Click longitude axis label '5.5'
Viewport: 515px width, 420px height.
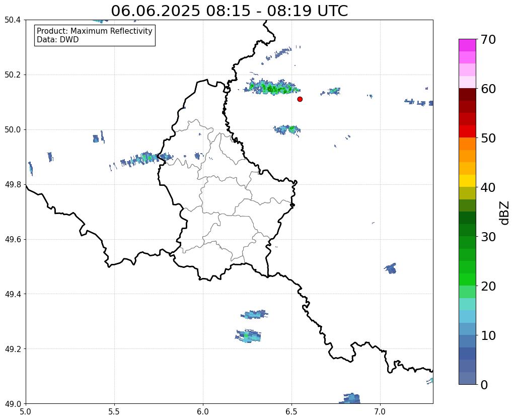(114, 412)
